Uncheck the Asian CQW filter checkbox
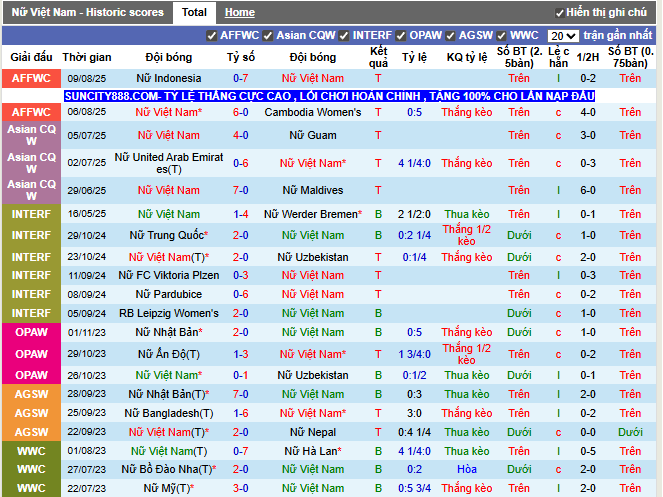The width and height of the screenshot is (663, 497). [268, 36]
